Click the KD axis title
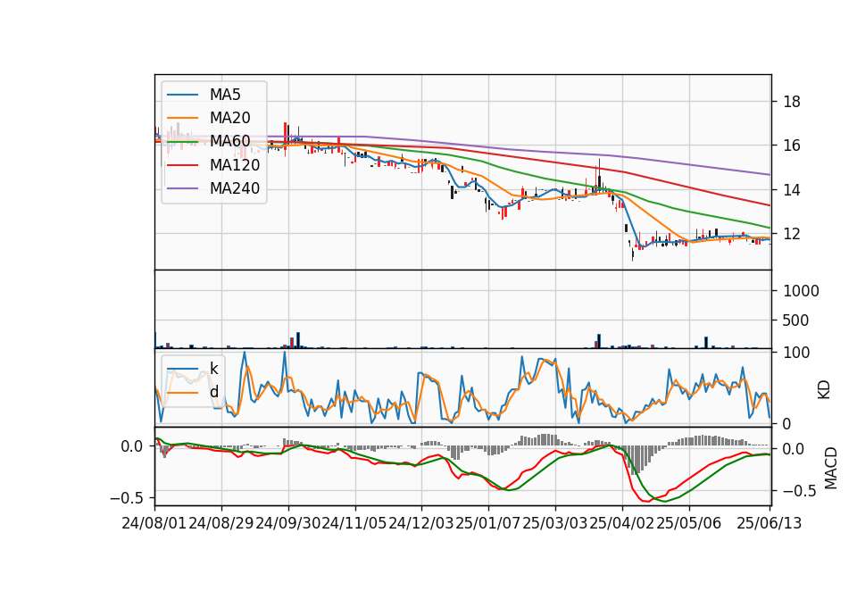This screenshot has height=616, width=857. 824,389
